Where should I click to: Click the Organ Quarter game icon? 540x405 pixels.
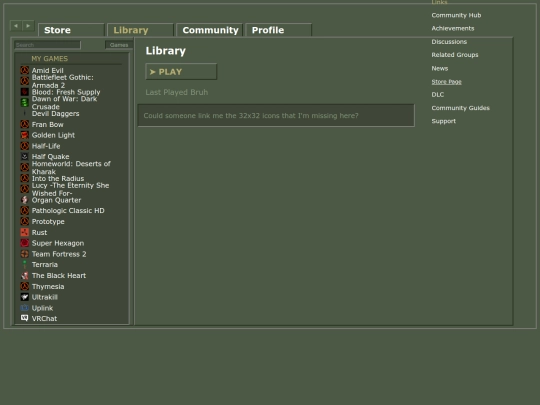tap(24, 200)
